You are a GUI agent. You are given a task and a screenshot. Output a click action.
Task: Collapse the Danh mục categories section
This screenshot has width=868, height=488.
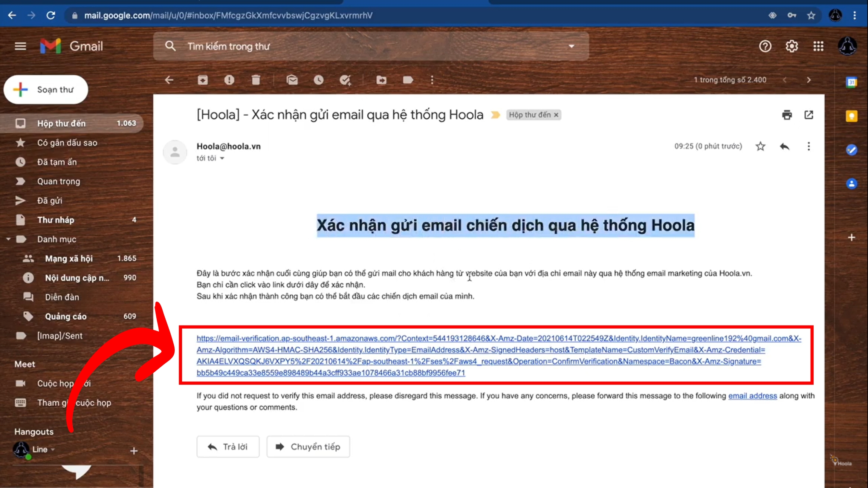pyautogui.click(x=8, y=239)
